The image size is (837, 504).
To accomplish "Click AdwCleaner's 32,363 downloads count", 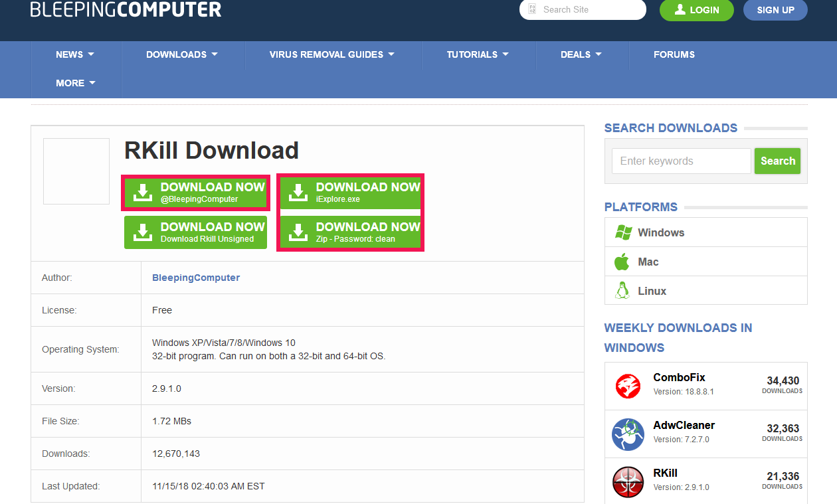I will coord(783,428).
